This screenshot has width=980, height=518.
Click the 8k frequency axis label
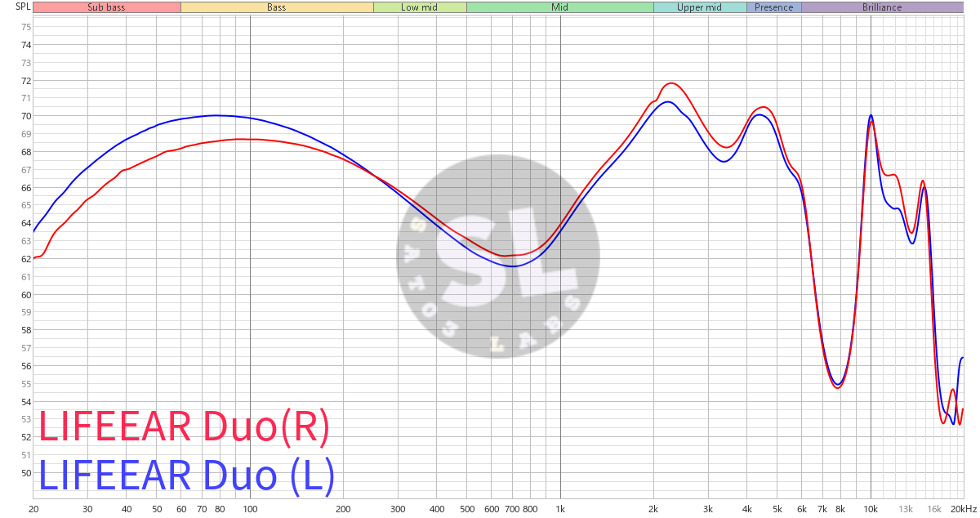(x=840, y=509)
